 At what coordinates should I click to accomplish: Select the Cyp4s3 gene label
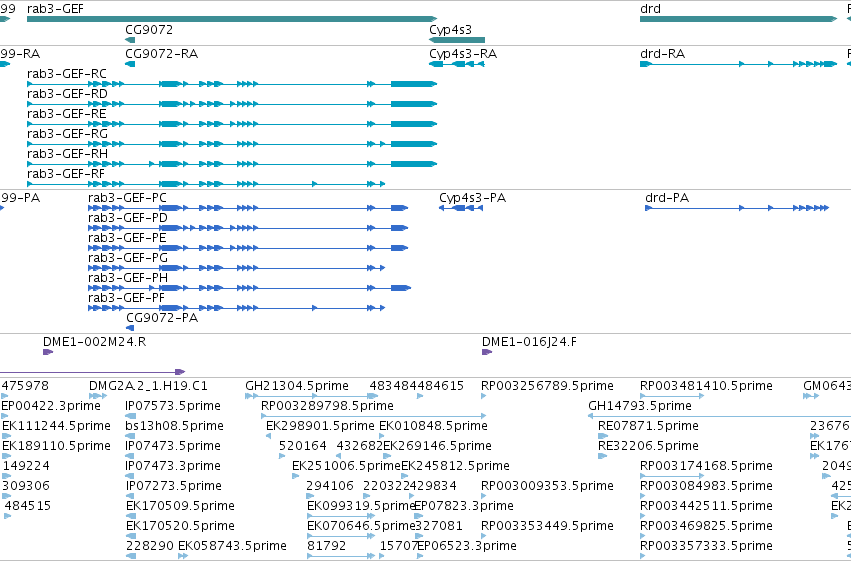pyautogui.click(x=450, y=29)
